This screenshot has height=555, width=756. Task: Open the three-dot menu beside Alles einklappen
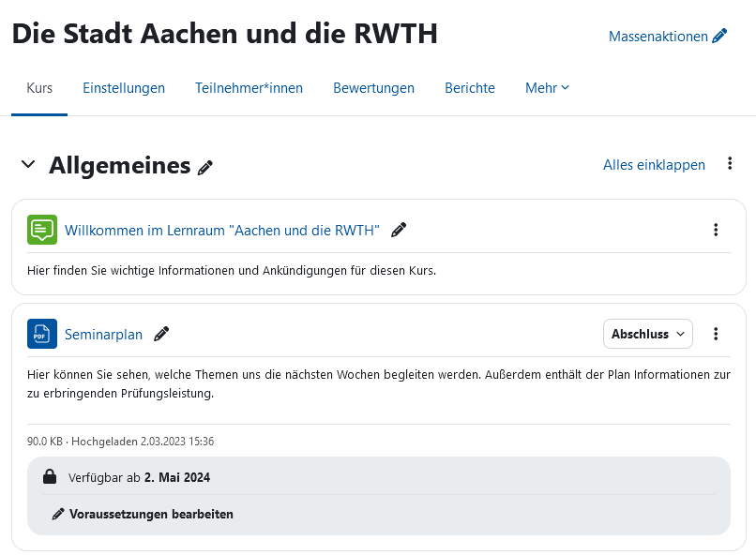click(730, 163)
